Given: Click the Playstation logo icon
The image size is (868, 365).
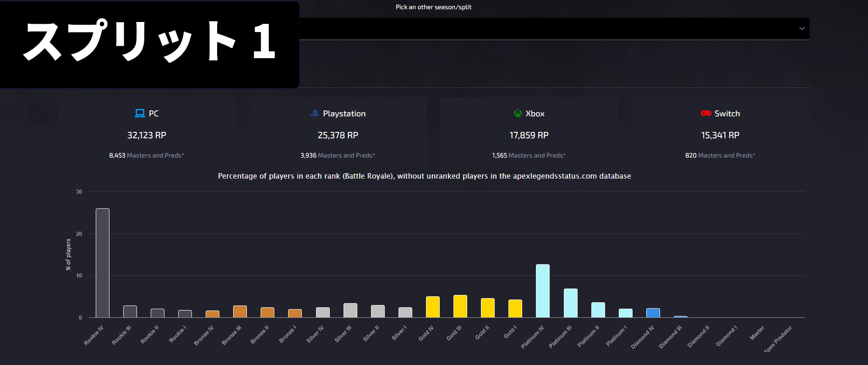Looking at the screenshot, I should 314,113.
